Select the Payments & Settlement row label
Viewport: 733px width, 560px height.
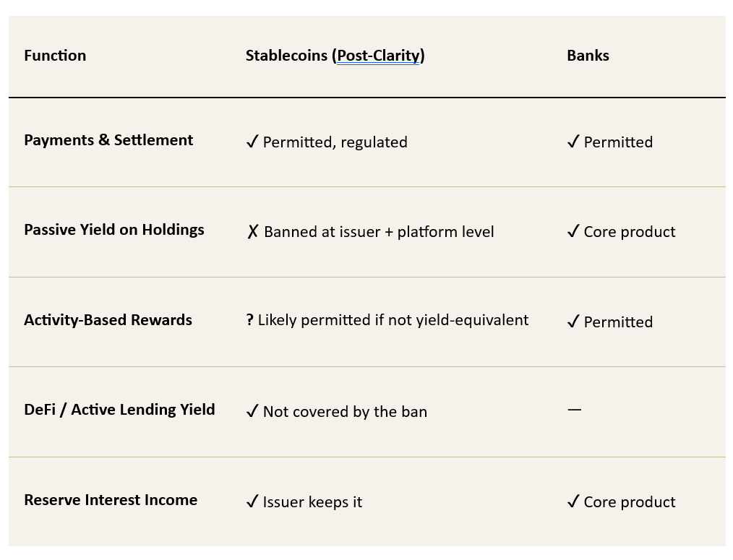click(x=108, y=140)
